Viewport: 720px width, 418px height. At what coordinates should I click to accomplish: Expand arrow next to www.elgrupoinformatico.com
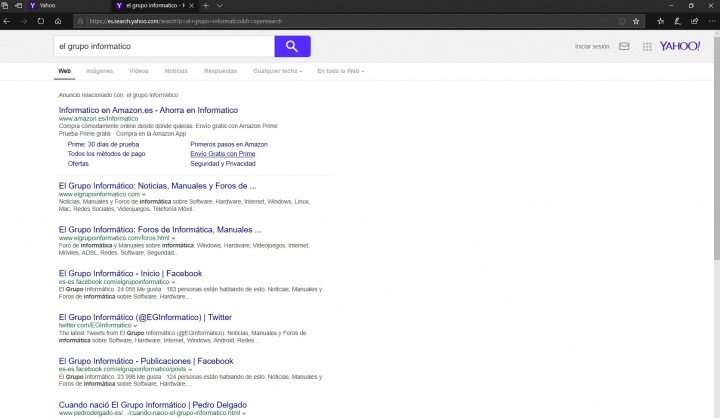coord(144,195)
